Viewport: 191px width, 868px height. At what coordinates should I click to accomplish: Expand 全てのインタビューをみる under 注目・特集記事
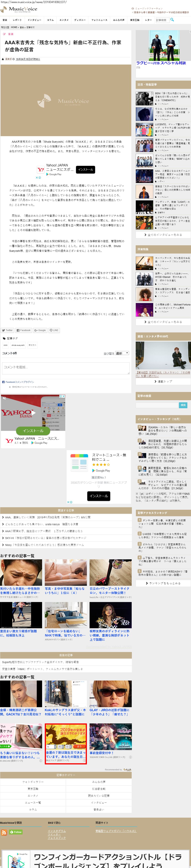[163, 235]
